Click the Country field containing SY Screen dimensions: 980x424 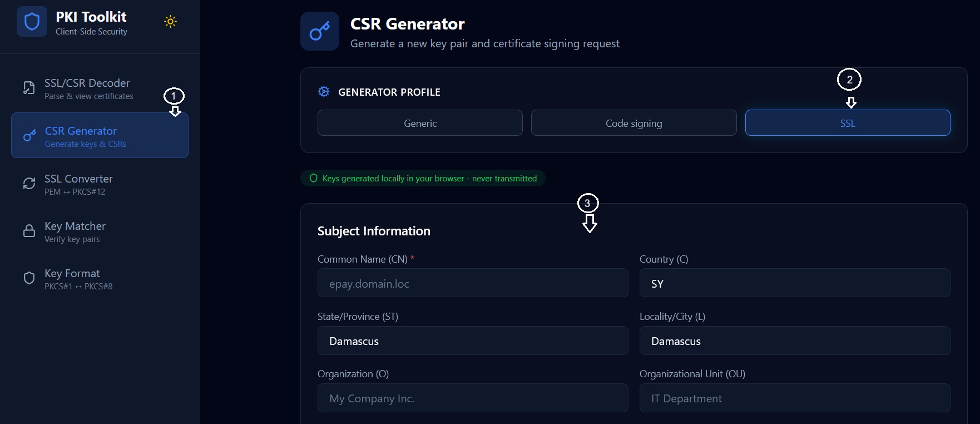coord(795,283)
